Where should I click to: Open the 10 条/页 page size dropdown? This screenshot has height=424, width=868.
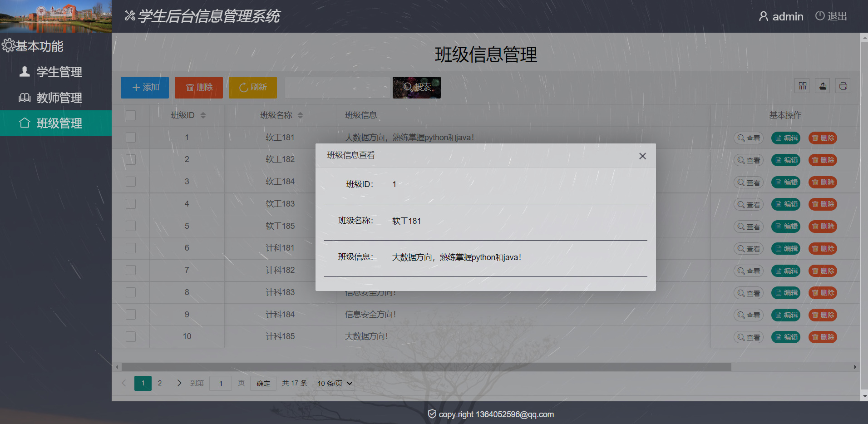point(335,384)
